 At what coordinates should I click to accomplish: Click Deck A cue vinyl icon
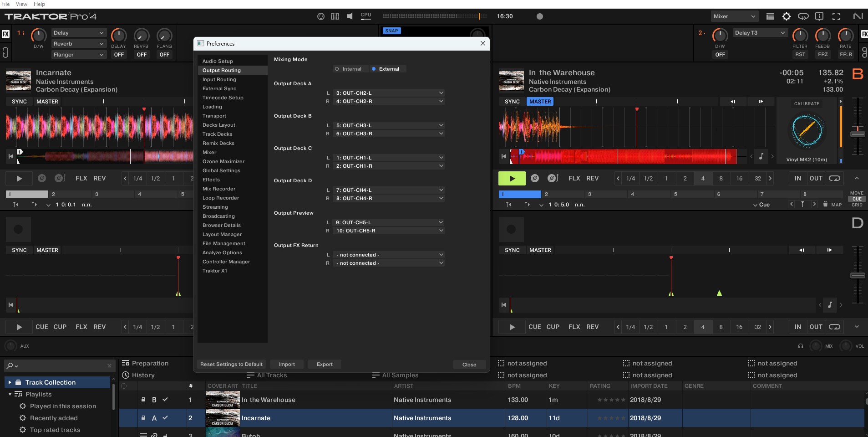(x=42, y=179)
